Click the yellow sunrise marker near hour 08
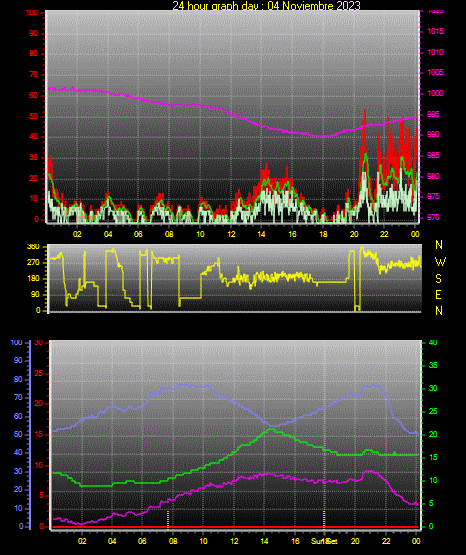466x555 pixels. [x=168, y=520]
